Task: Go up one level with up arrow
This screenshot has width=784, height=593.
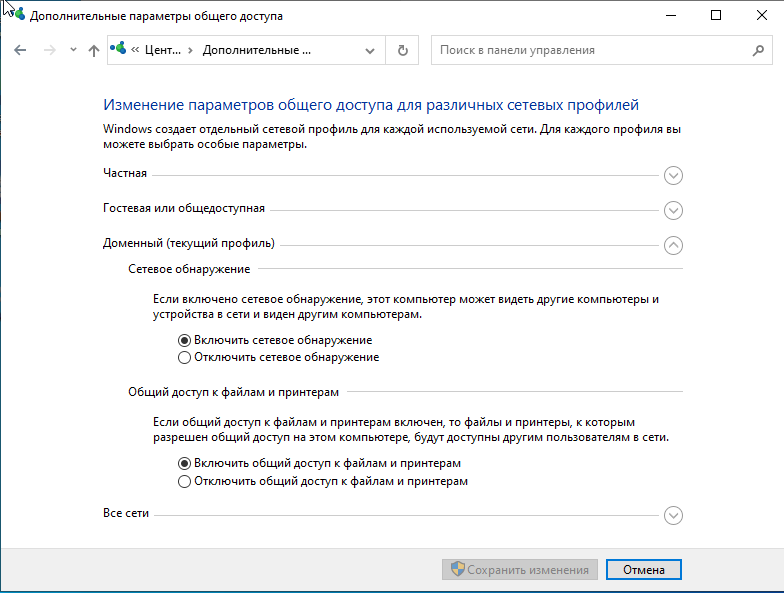Action: 94,50
